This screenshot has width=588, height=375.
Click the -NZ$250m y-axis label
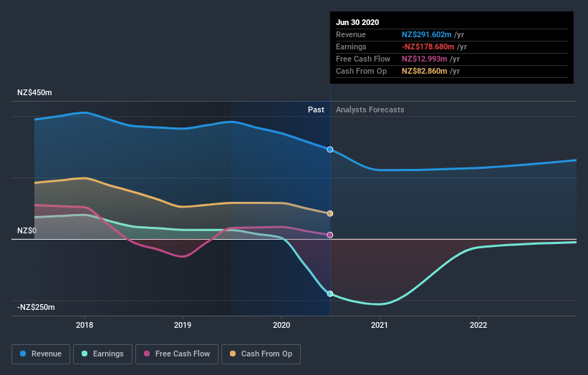pyautogui.click(x=36, y=307)
